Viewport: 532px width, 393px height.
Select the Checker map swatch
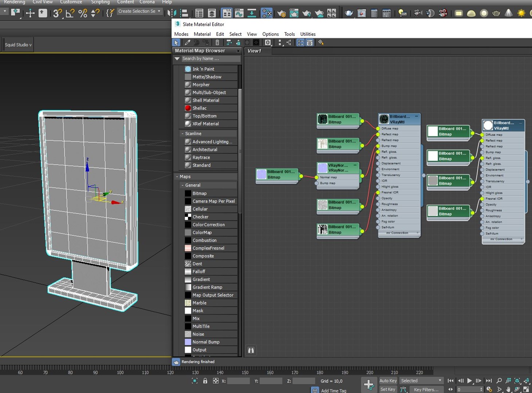click(x=188, y=217)
